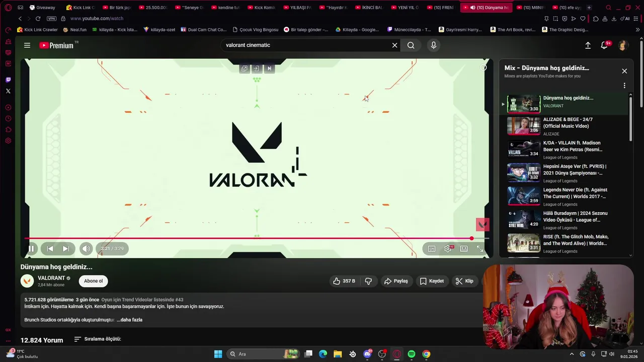This screenshot has width=644, height=362.
Task: Click the red progress bar scrubber
Action: 471,238
